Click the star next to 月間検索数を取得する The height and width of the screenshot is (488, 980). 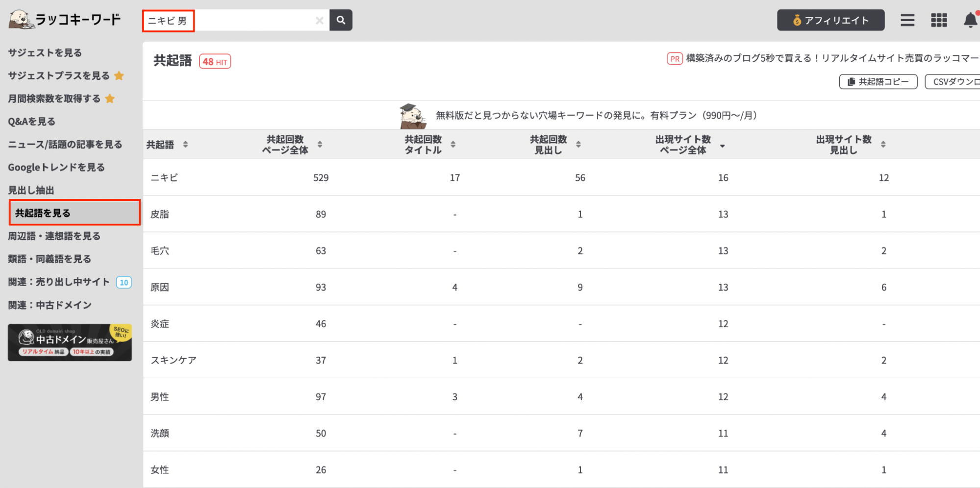(110, 98)
